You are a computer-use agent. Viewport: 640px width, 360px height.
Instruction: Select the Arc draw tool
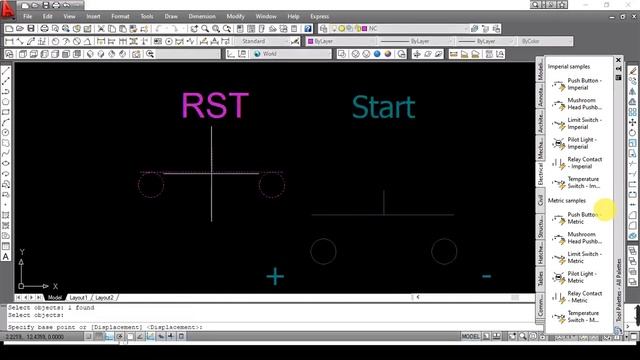click(x=6, y=122)
